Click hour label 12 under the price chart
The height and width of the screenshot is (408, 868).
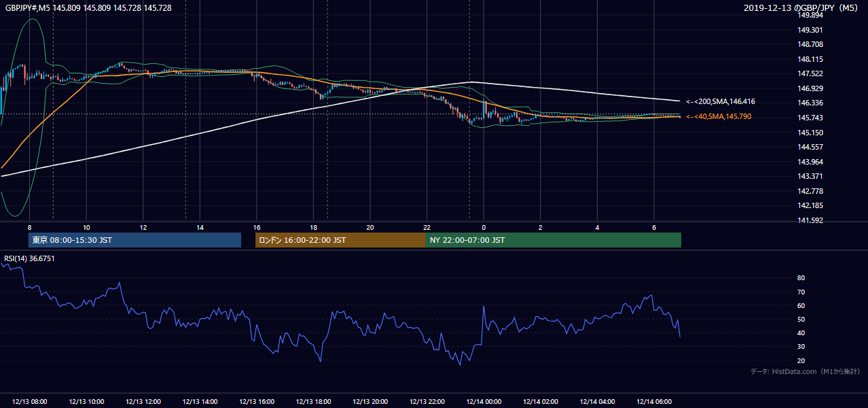[x=143, y=227]
